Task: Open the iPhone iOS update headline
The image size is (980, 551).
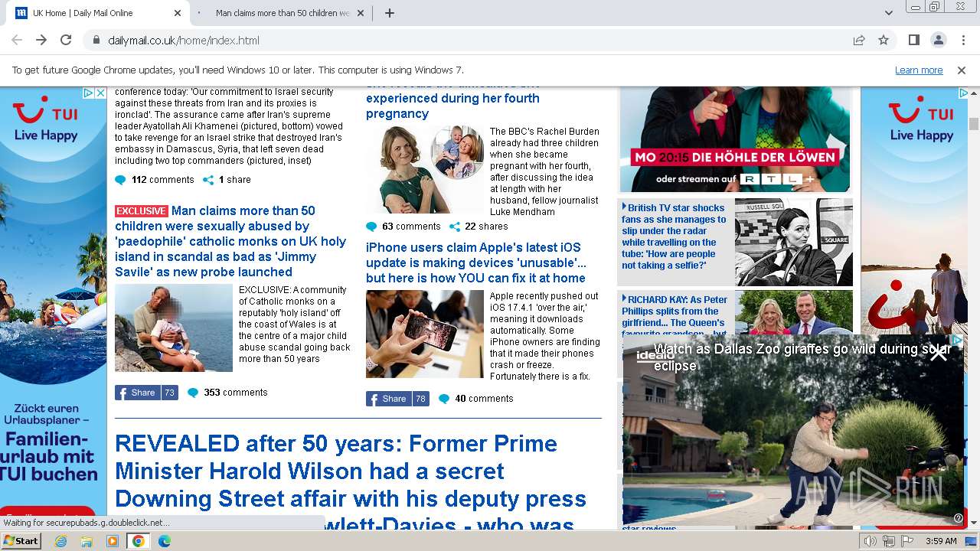Action: coord(476,262)
